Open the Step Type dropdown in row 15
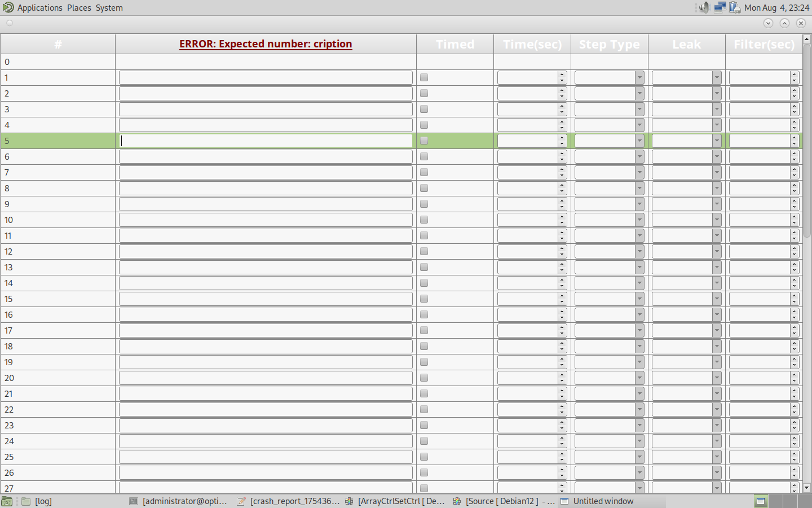 (609, 299)
